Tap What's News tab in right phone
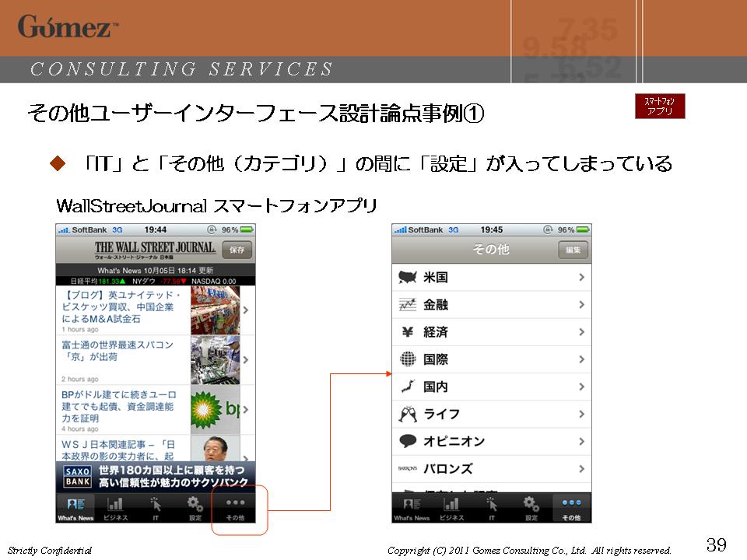The width and height of the screenshot is (747, 560). (412, 508)
